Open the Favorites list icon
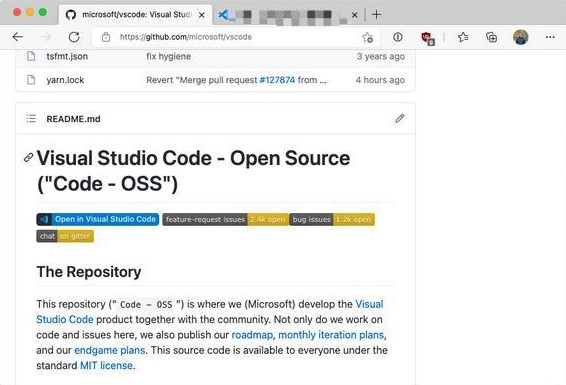 (463, 37)
